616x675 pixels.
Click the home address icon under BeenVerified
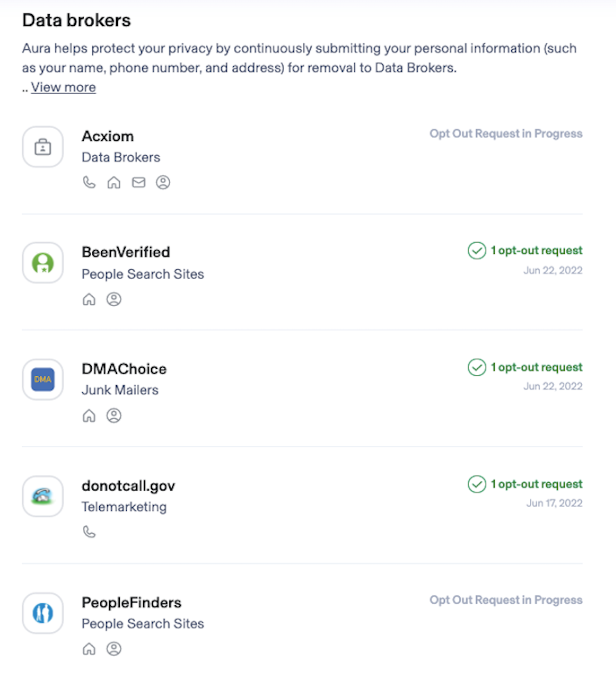(x=89, y=299)
